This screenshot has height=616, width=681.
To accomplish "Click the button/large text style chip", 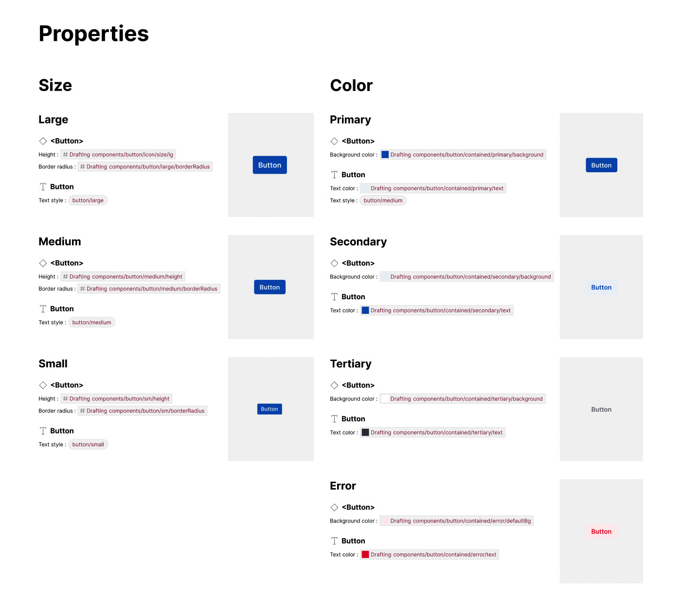I will 88,200.
